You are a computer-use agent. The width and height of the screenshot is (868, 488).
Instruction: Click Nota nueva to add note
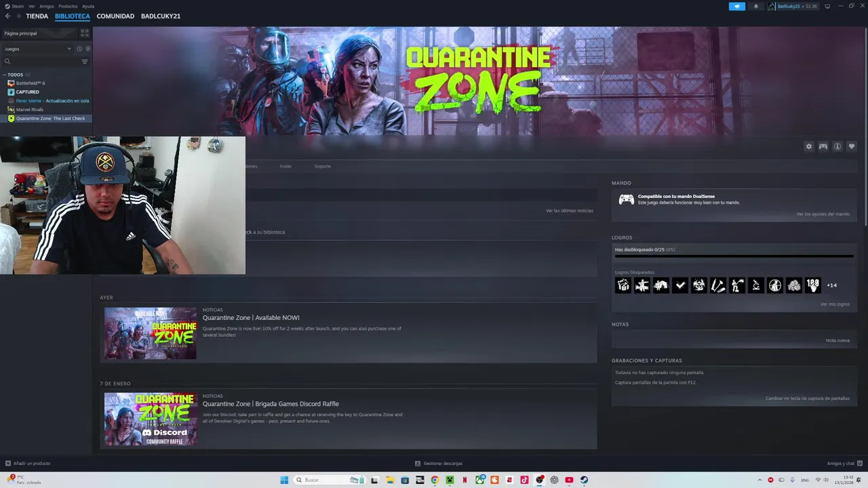click(837, 340)
